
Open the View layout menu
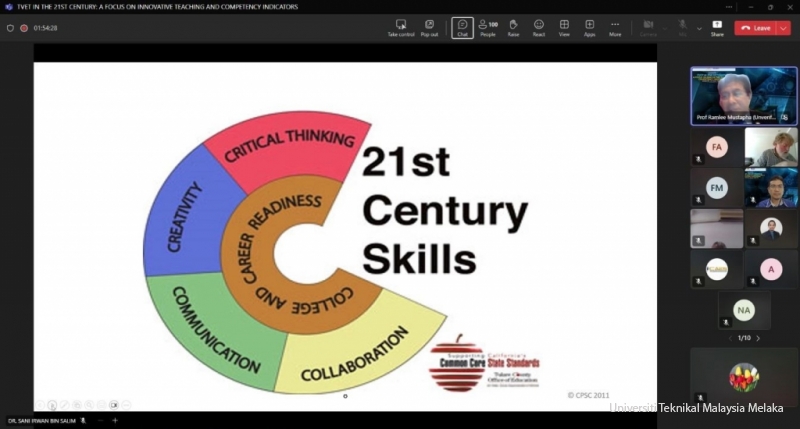point(564,27)
